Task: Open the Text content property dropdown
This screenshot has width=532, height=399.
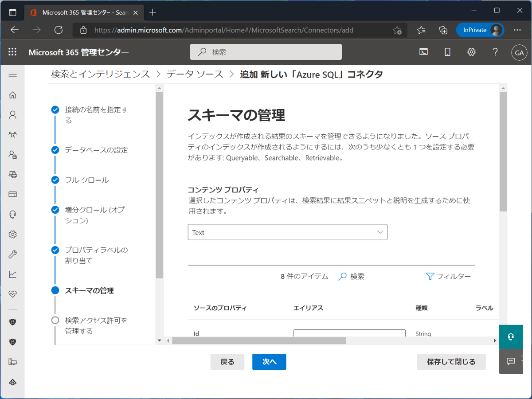Action: (287, 232)
